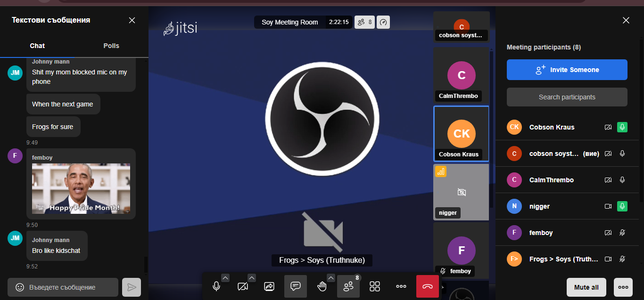The width and height of the screenshot is (644, 300).
Task: Click the Search participants field
Action: (567, 97)
